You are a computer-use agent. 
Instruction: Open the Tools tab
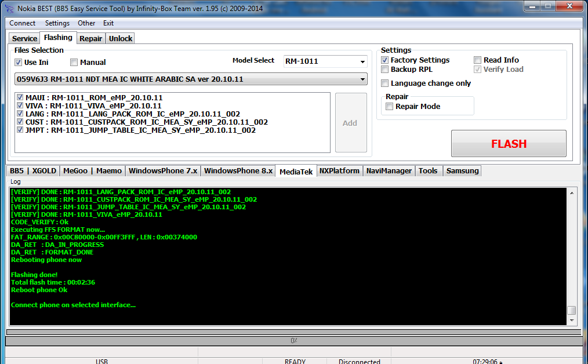[x=429, y=171]
